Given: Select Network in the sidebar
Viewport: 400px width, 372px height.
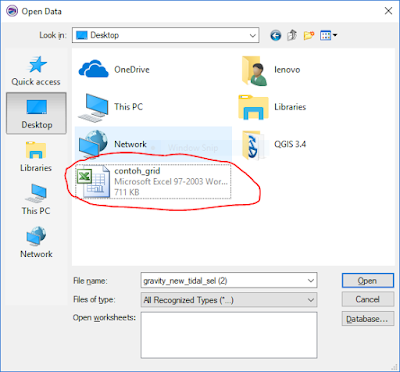Looking at the screenshot, I should point(36,242).
